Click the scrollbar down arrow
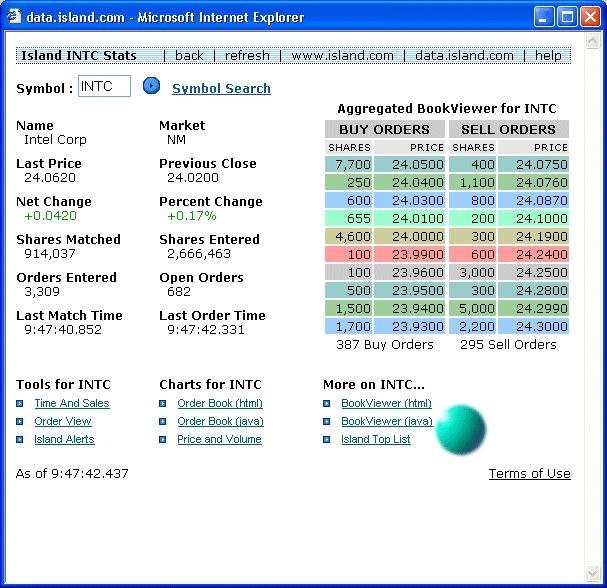 (592, 574)
